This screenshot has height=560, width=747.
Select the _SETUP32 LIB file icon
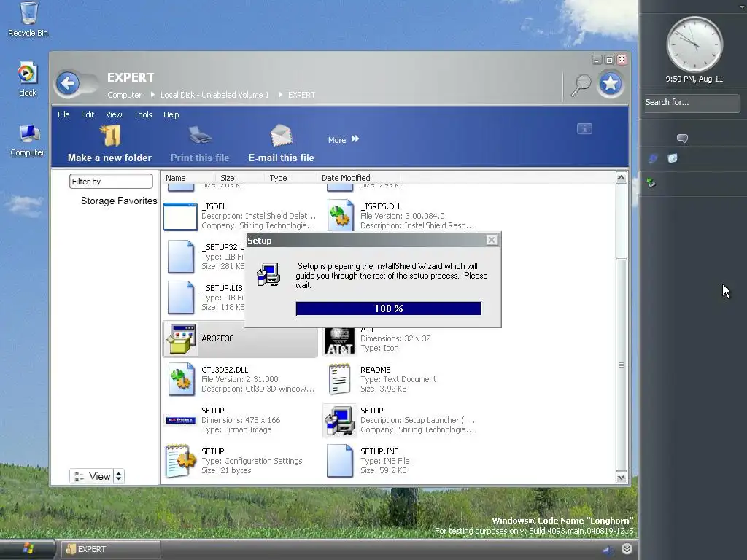[181, 257]
